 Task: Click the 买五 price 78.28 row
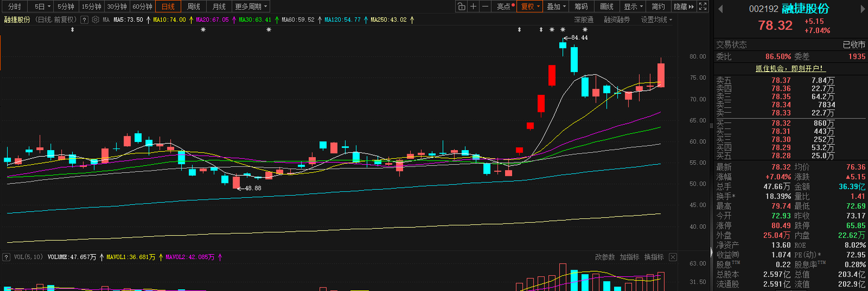click(x=791, y=156)
